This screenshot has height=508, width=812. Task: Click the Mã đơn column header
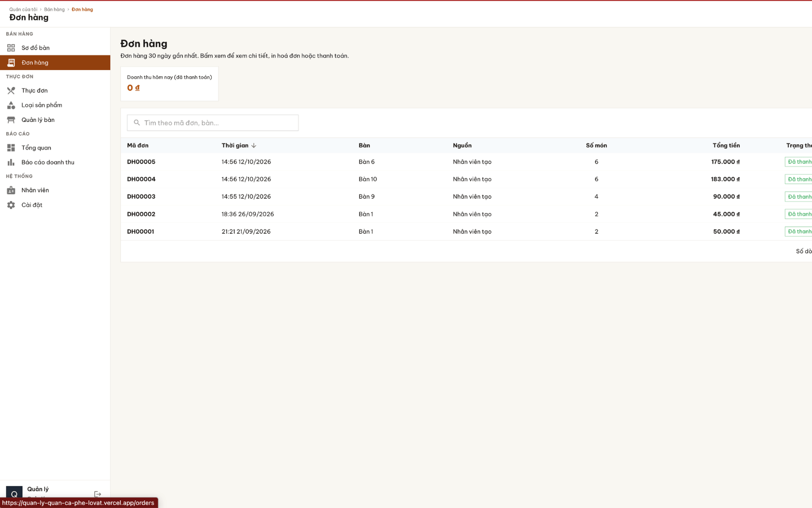(x=138, y=145)
